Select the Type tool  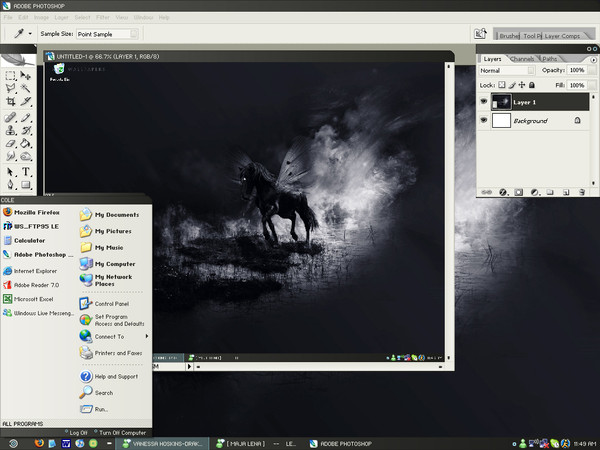(25, 172)
